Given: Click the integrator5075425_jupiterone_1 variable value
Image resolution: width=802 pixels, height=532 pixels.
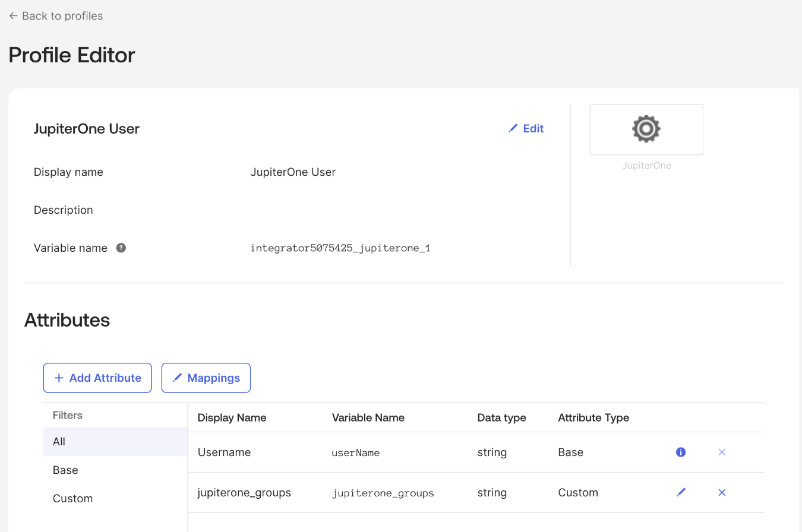Looking at the screenshot, I should (x=340, y=248).
